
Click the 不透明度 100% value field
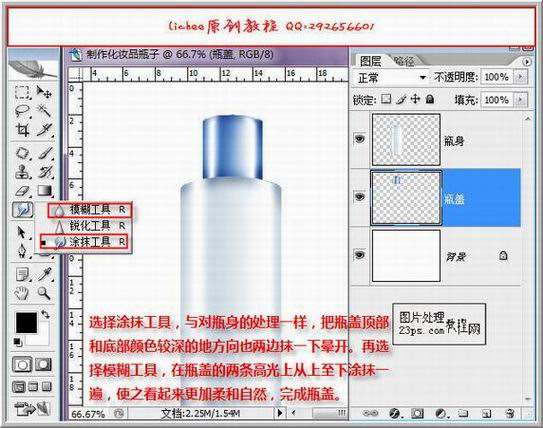point(497,77)
